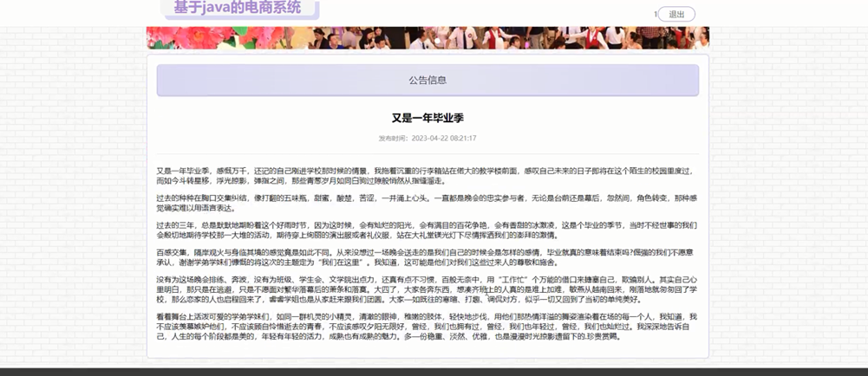Click the username "1" beside 退出
The image size is (868, 376).
pyautogui.click(x=655, y=14)
